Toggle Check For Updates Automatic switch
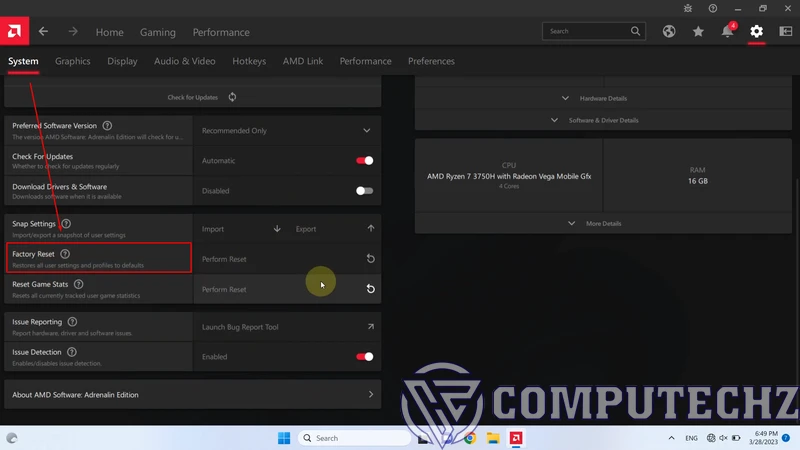Image resolution: width=800 pixels, height=450 pixels. [364, 161]
